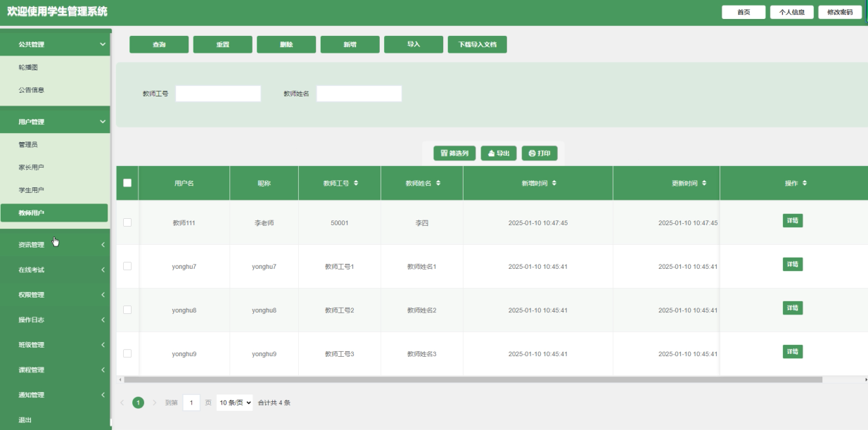
Task: Click the 打印 print button
Action: pos(540,153)
